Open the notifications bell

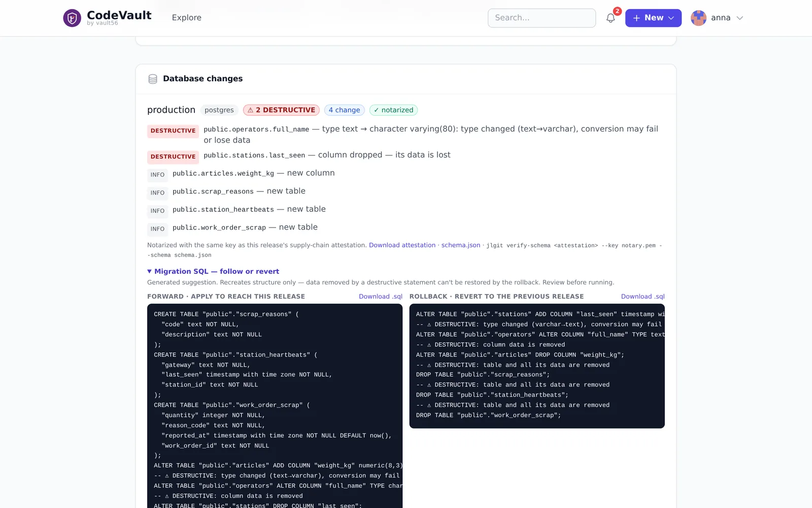[x=611, y=18]
